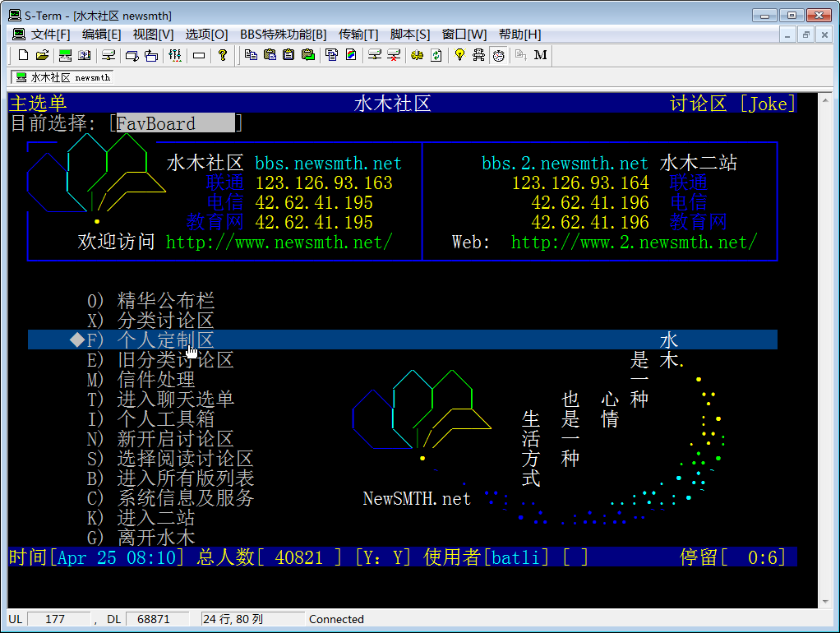Image resolution: width=840 pixels, height=633 pixels.
Task: Open the 传输[T] menu
Action: pos(358,35)
